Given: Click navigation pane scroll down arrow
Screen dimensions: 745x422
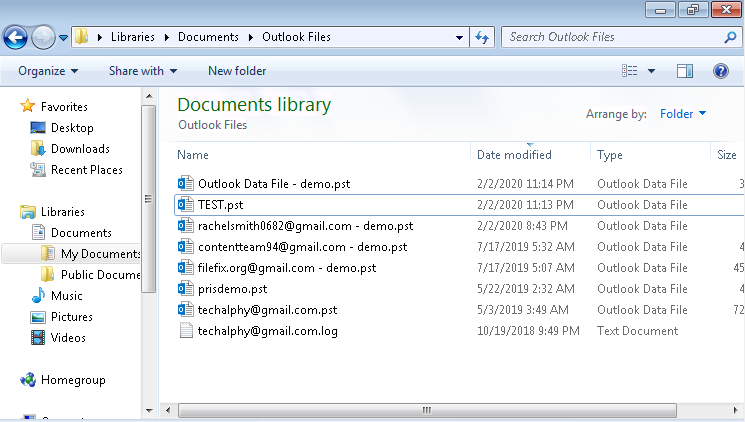Looking at the screenshot, I should [x=149, y=411].
